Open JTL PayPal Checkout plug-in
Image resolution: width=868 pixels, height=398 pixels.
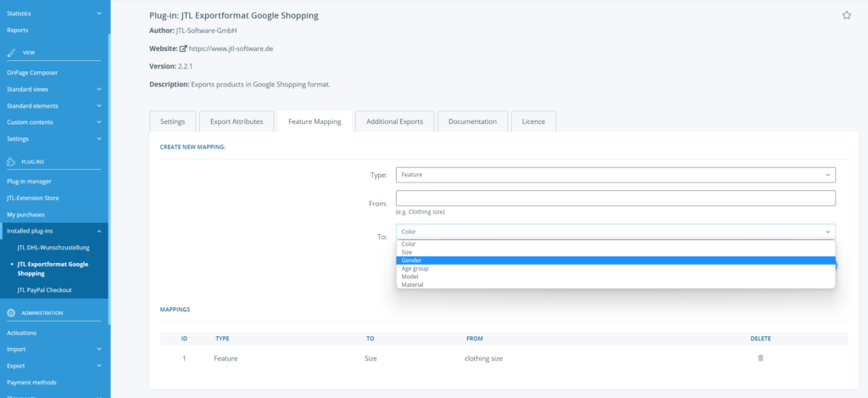point(44,290)
